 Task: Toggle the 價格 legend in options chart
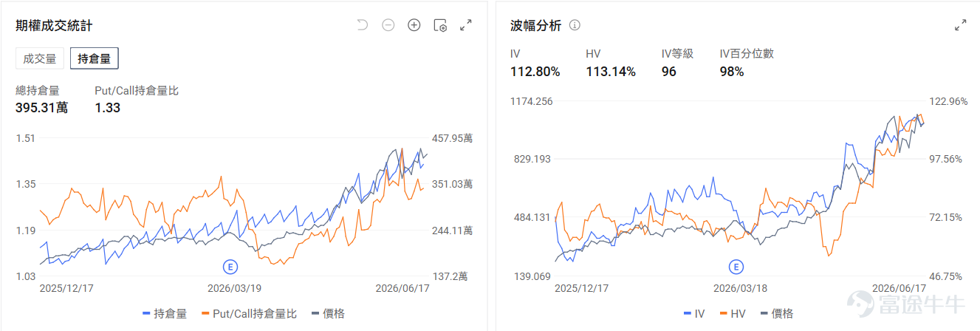328,313
